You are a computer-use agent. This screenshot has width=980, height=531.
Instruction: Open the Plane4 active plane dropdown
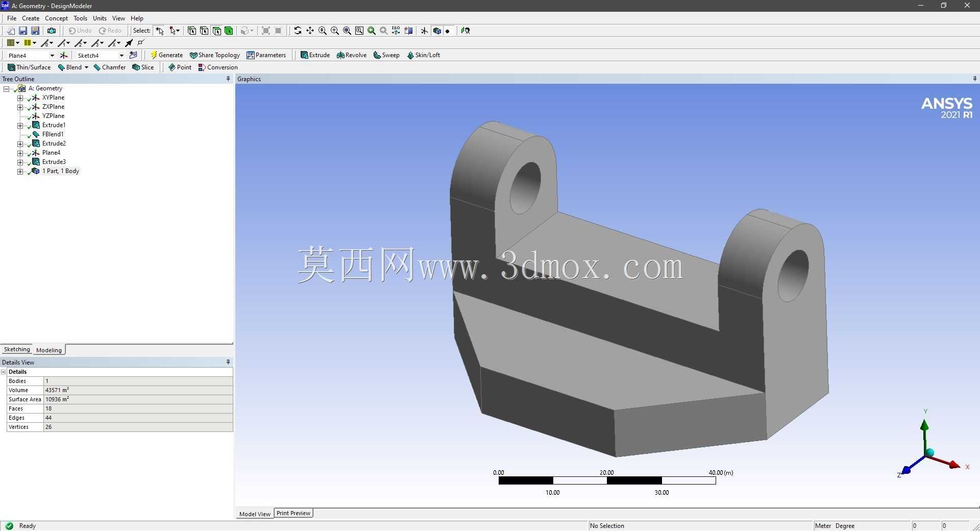tap(52, 56)
